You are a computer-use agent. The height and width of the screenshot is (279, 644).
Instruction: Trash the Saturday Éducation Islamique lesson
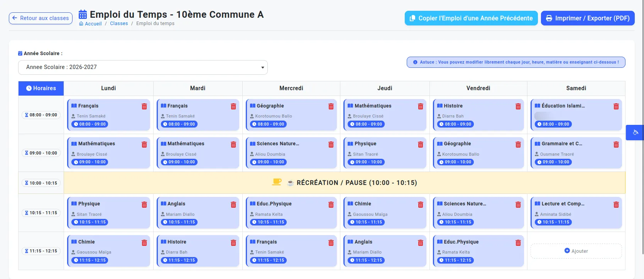[616, 106]
